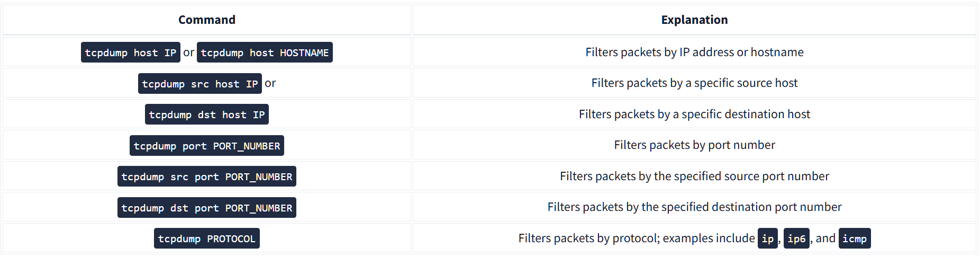Click the 'tcpdump dst host IP' code
The width and height of the screenshot is (980, 256).
206,114
